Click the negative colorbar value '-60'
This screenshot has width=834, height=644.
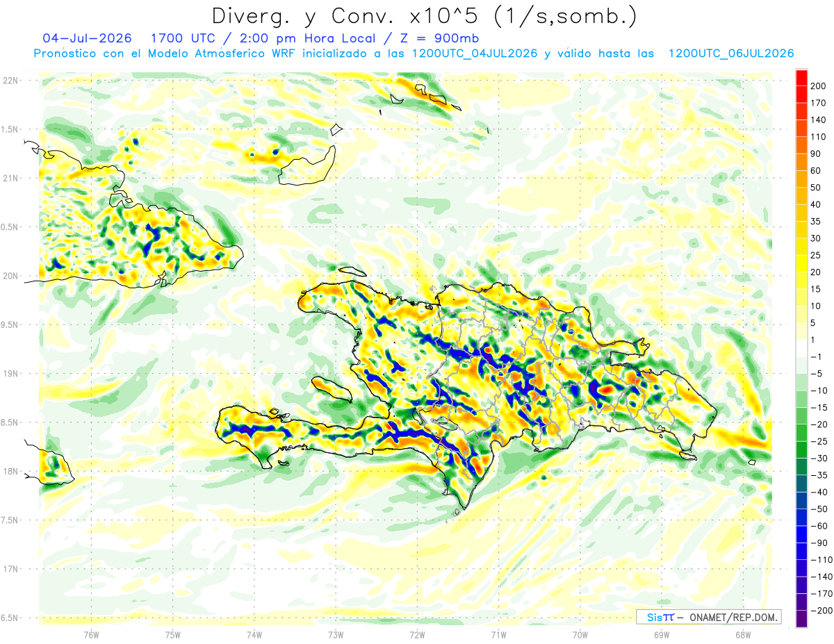(x=819, y=525)
